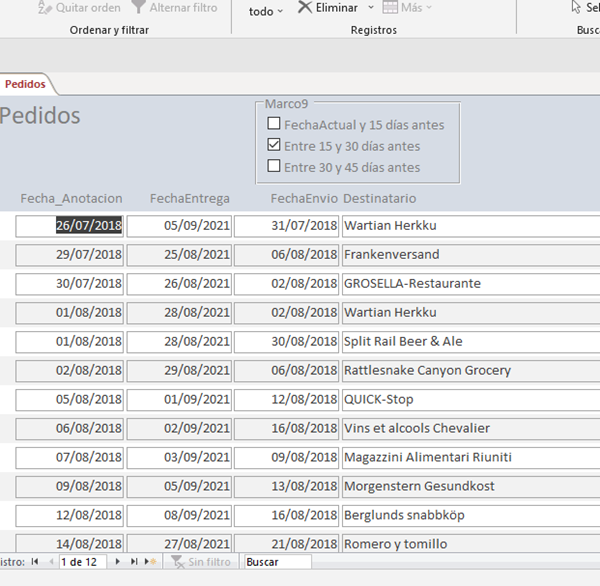Click Fecha_Anotacion cell 29/07/2018
The height and width of the screenshot is (586, 600).
69,255
